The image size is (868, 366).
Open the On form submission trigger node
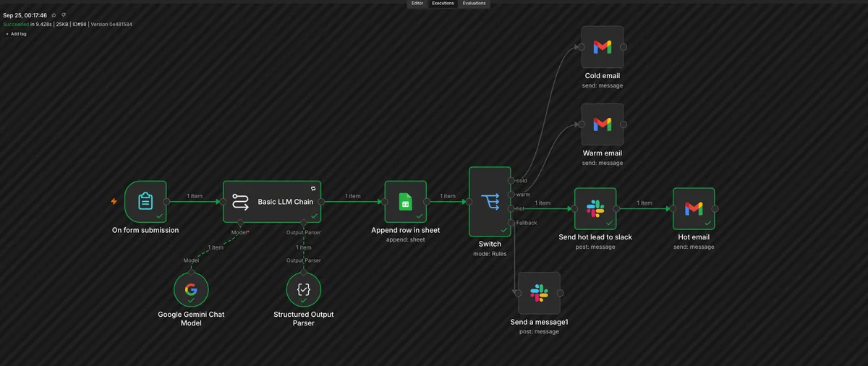click(145, 202)
